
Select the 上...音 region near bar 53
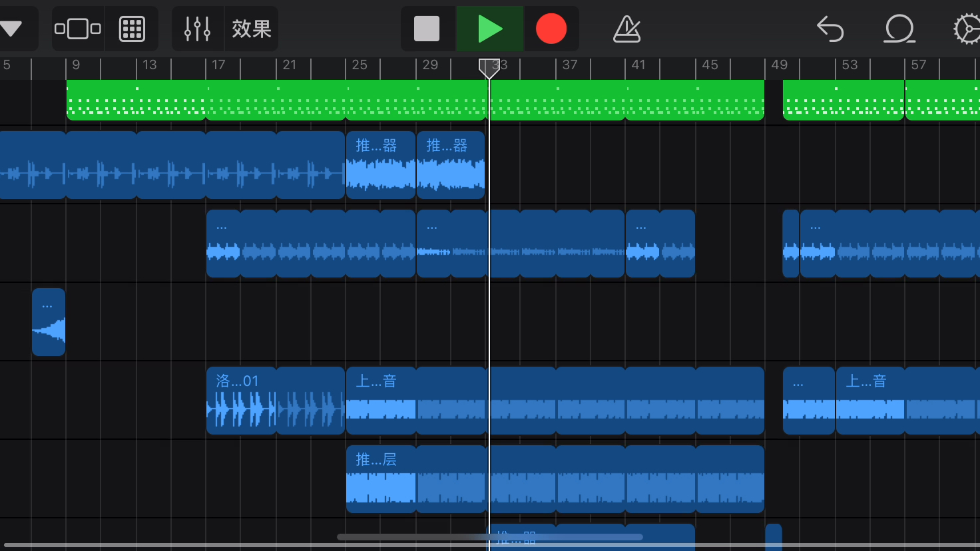point(908,401)
